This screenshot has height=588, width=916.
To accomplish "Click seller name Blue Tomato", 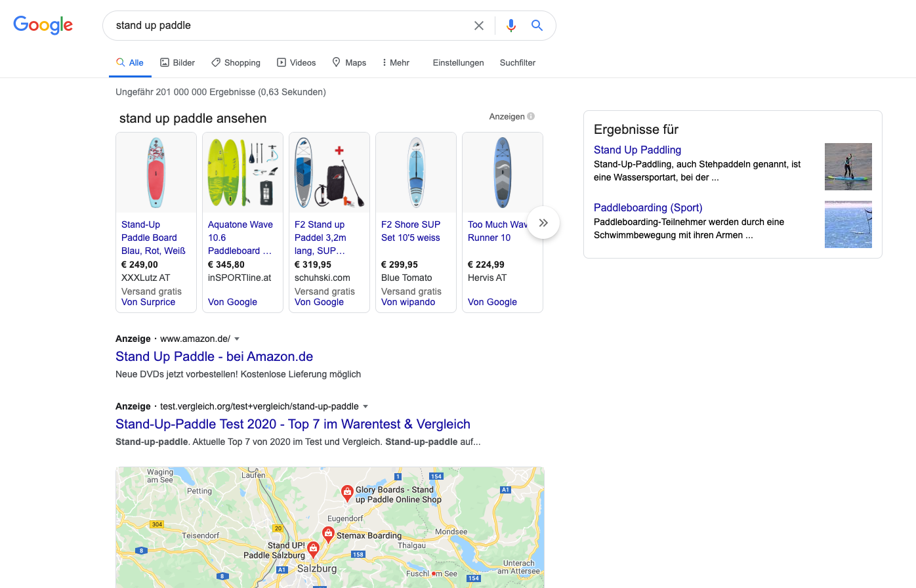I will [407, 278].
